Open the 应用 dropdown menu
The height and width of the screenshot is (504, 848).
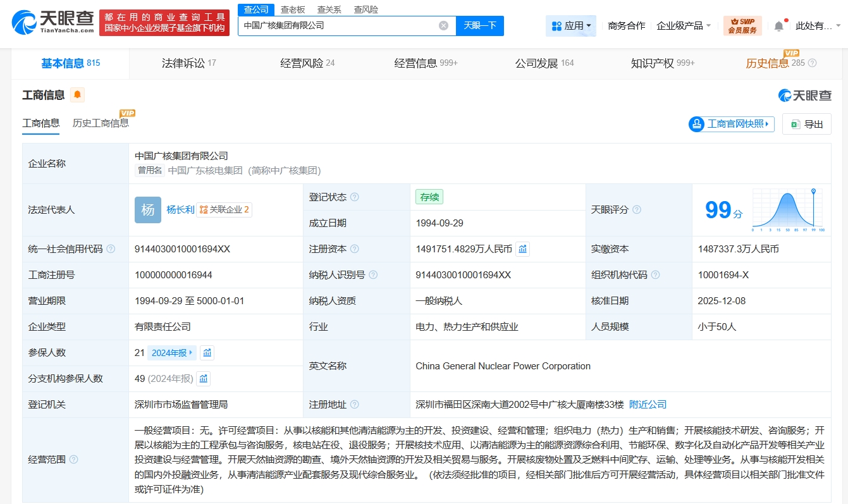572,26
